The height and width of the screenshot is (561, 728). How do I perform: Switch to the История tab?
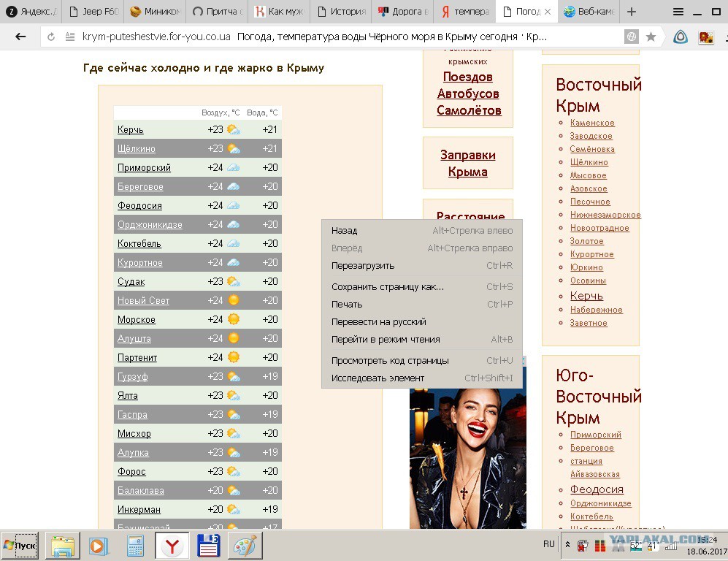(x=341, y=12)
